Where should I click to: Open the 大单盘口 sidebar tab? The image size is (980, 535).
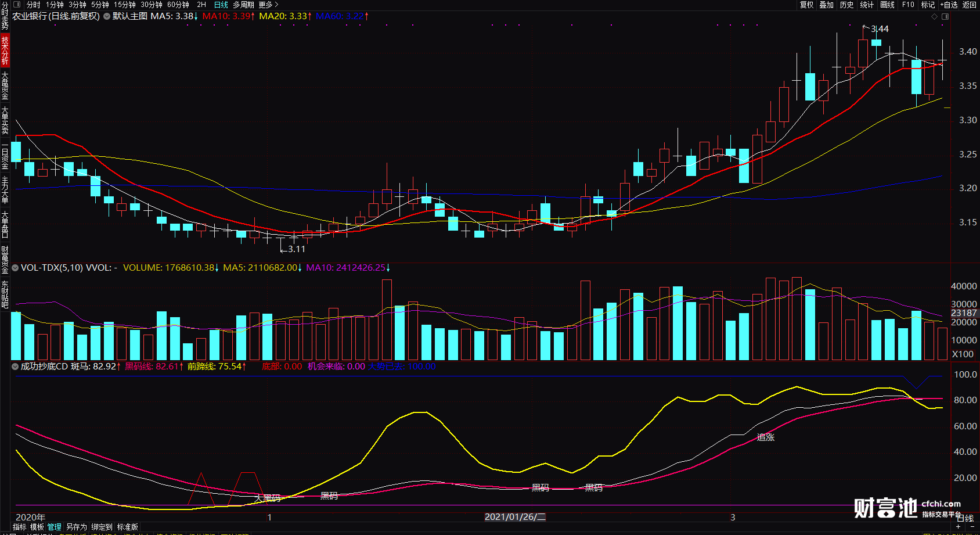(5, 225)
